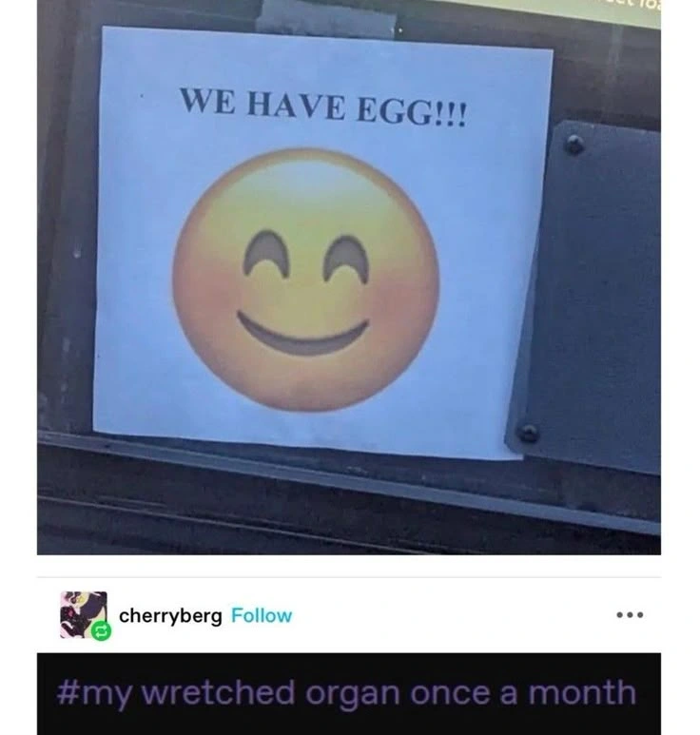Click the green reblog badge on avatar

pos(101,631)
